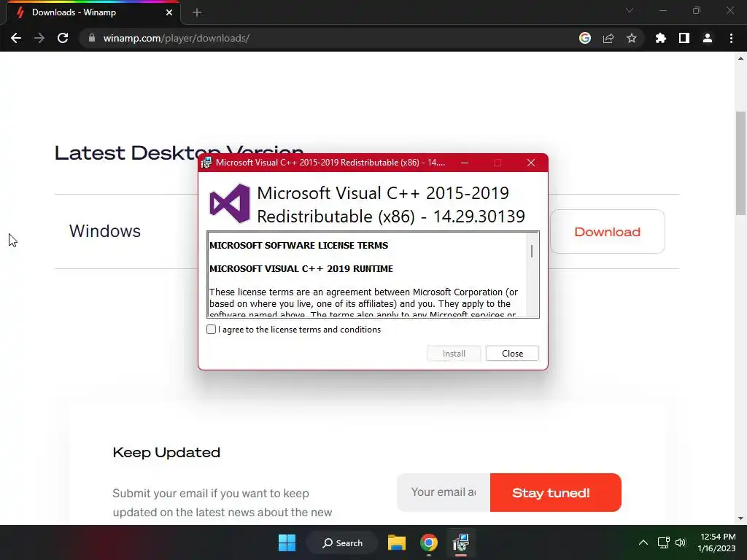The width and height of the screenshot is (747, 560).
Task: Open Chrome extensions puzzle icon
Action: pyautogui.click(x=661, y=38)
